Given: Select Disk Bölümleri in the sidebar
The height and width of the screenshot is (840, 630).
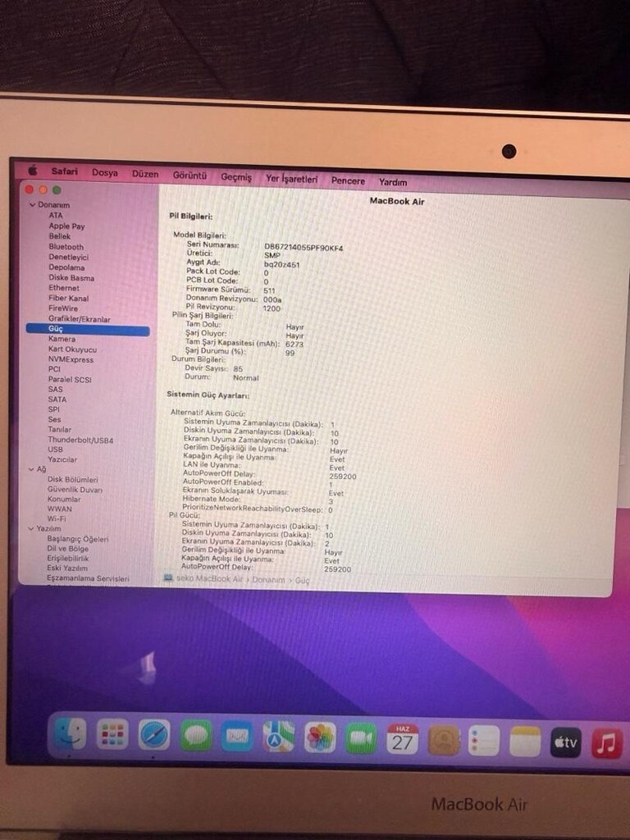Looking at the screenshot, I should point(73,479).
